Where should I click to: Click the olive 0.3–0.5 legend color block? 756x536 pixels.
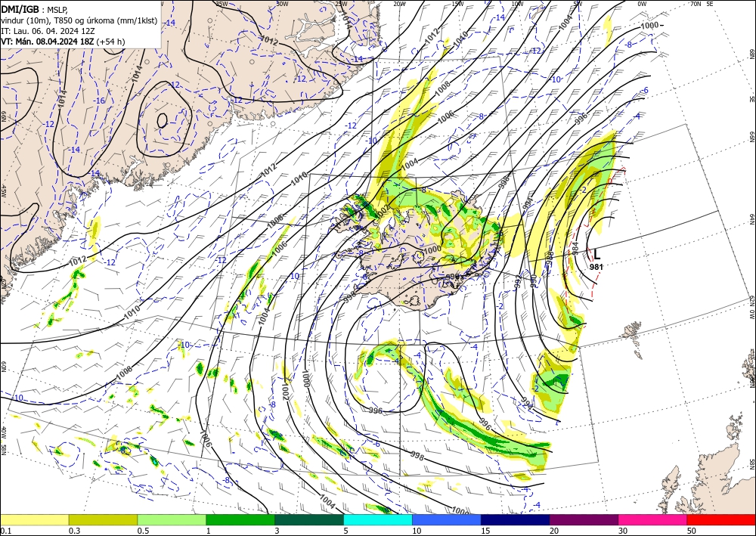tap(103, 519)
